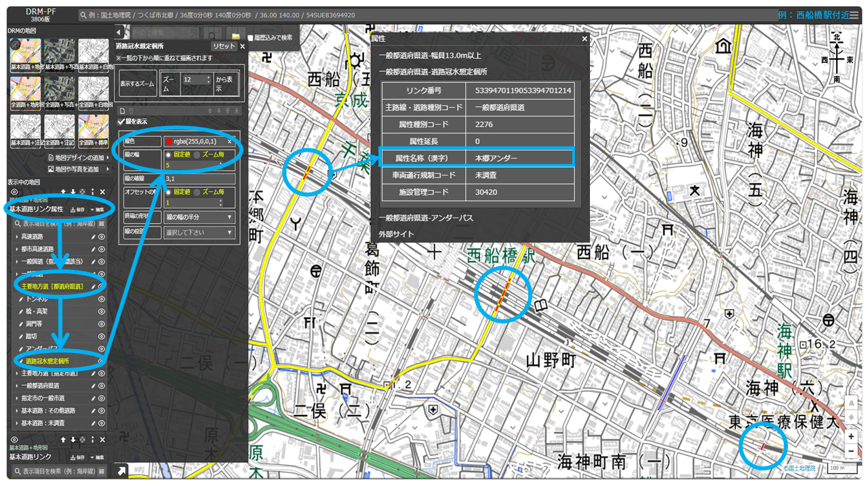Collapse the left panel with the arrow button

118,32
